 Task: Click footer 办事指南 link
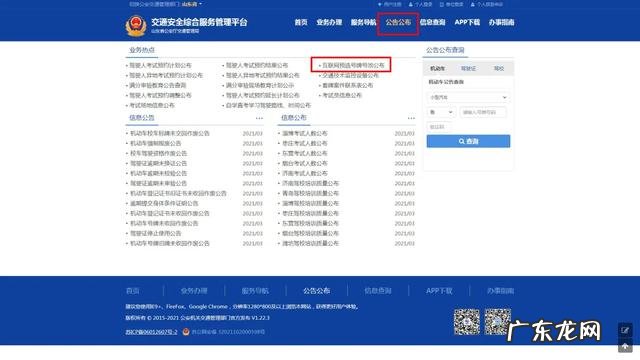(x=500, y=291)
